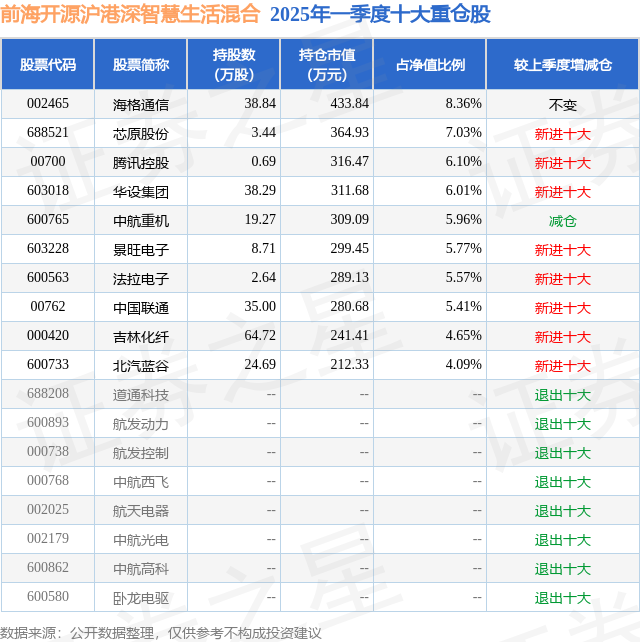The width and height of the screenshot is (640, 642).
Task: Select stock name 华设集团
Action: pos(141,192)
